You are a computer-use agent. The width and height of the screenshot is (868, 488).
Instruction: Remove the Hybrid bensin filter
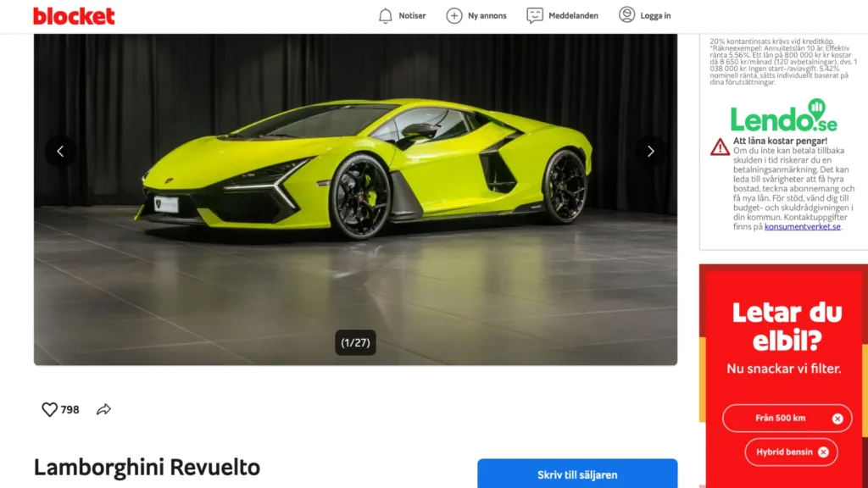click(x=823, y=452)
